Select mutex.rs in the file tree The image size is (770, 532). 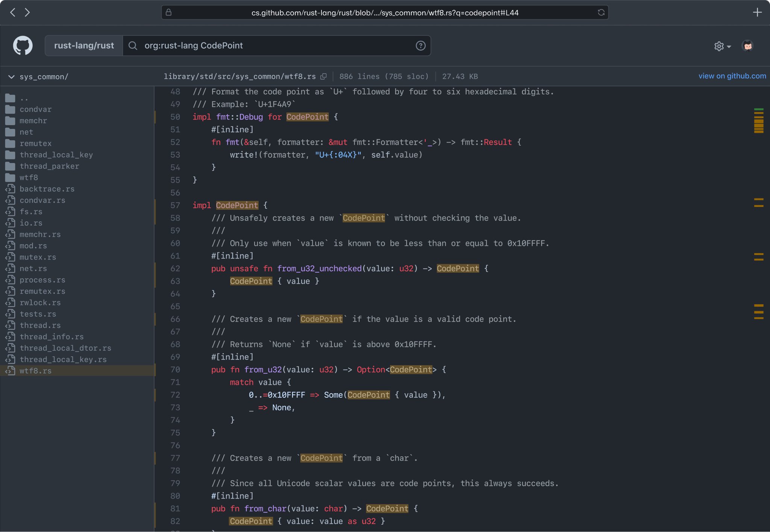pyautogui.click(x=37, y=257)
